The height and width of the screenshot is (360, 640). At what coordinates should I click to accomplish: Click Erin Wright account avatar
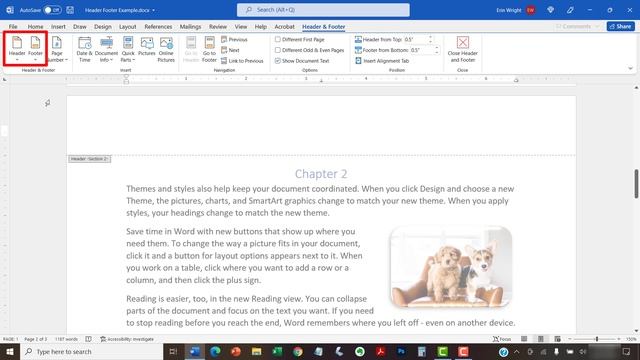click(x=531, y=10)
